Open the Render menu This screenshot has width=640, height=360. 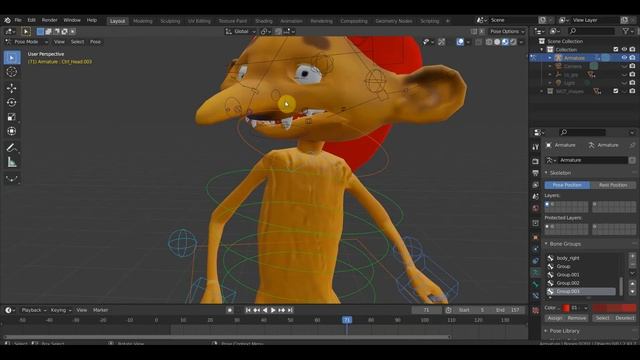pyautogui.click(x=49, y=20)
